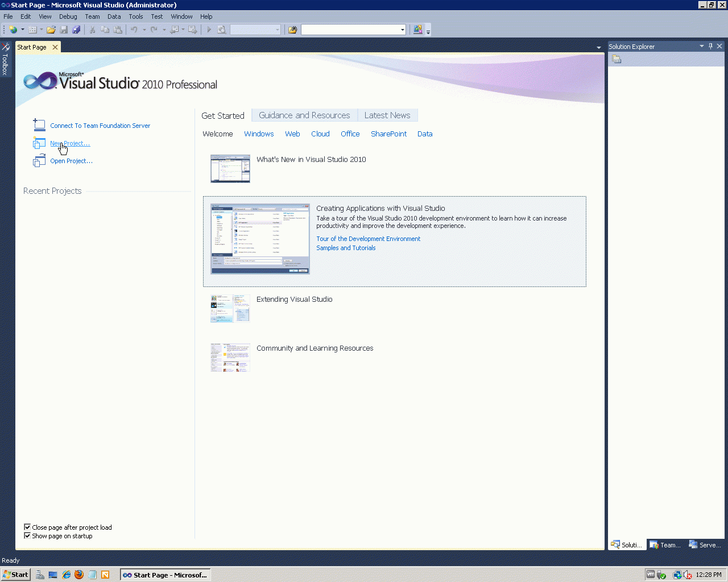The height and width of the screenshot is (582, 728).
Task: Click the Server Manager taskbar icon
Action: [x=40, y=575]
